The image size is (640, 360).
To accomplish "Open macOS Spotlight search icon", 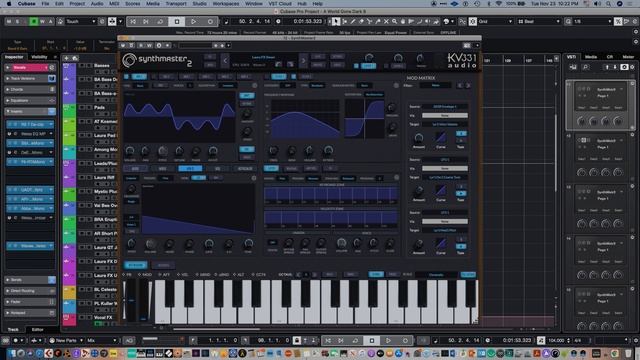I will coord(608,4).
